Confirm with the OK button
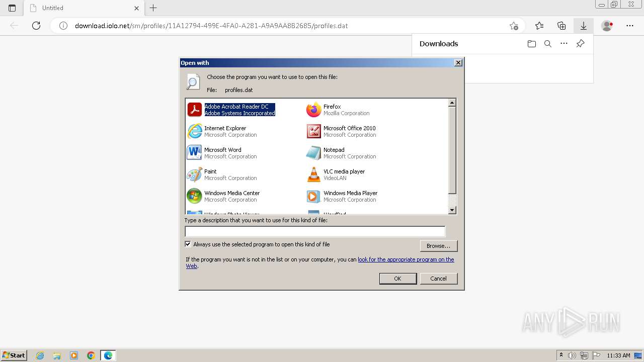Screen dimensions: 644x362 397,279
